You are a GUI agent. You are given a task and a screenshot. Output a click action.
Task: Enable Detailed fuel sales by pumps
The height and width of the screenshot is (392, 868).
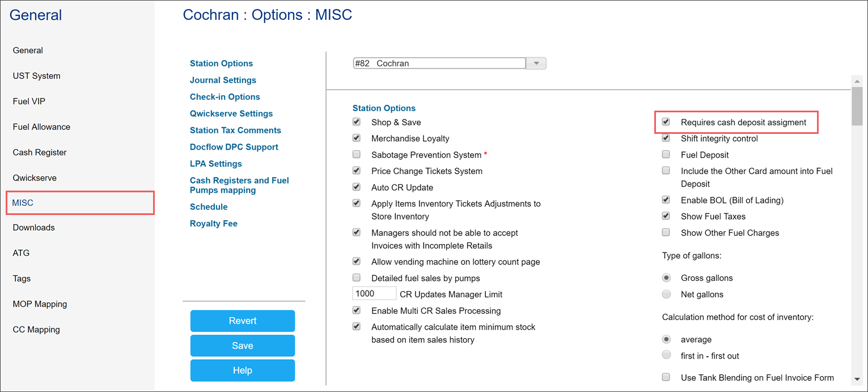357,277
